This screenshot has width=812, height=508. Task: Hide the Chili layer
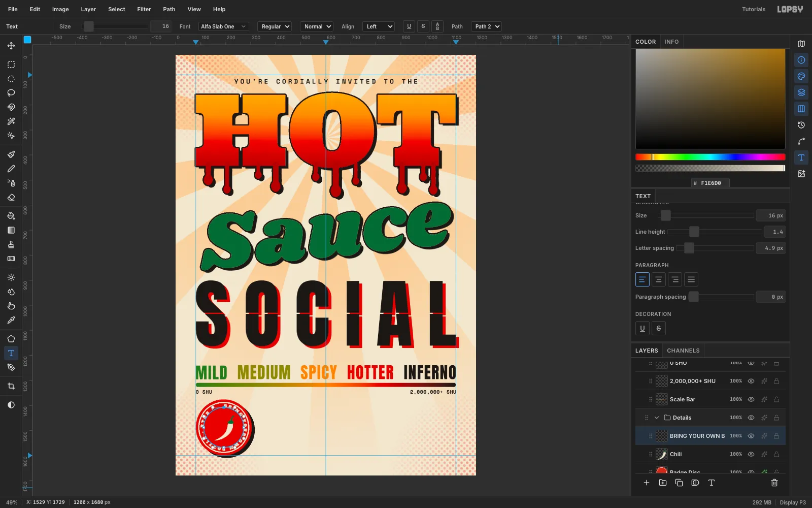click(751, 454)
